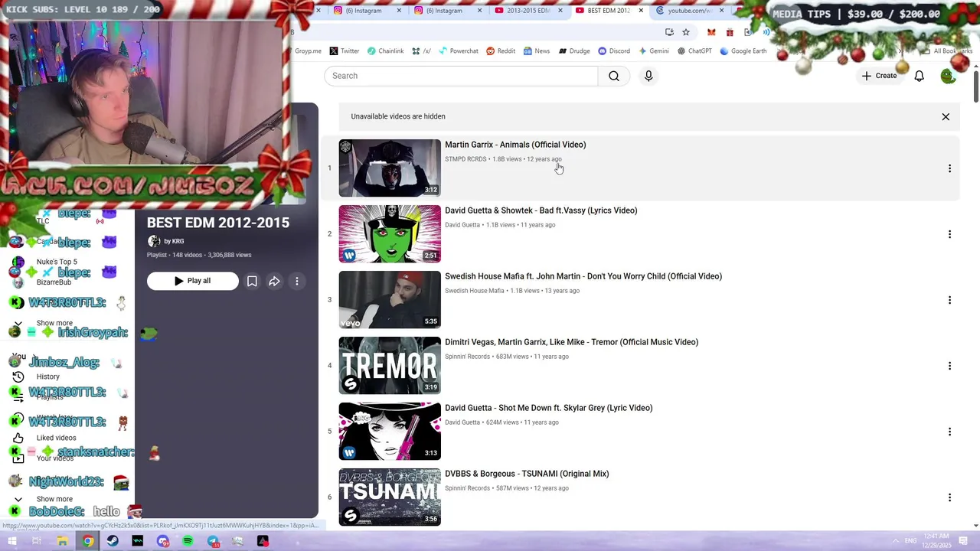The width and height of the screenshot is (980, 551).
Task: Open the Discord bookmark
Action: (614, 51)
